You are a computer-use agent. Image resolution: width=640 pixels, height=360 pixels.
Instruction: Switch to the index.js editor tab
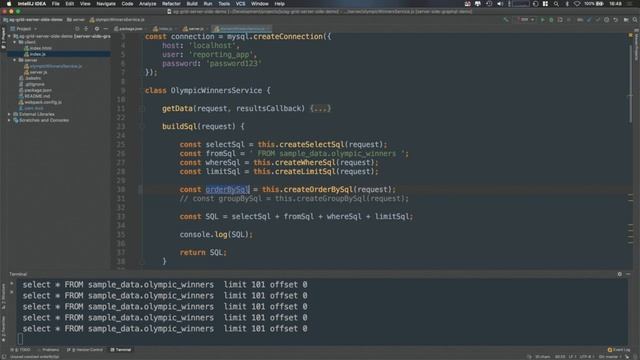pos(163,29)
